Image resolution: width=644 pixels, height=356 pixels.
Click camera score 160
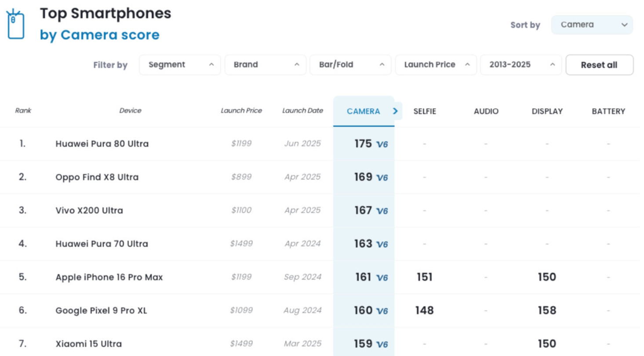coord(363,311)
